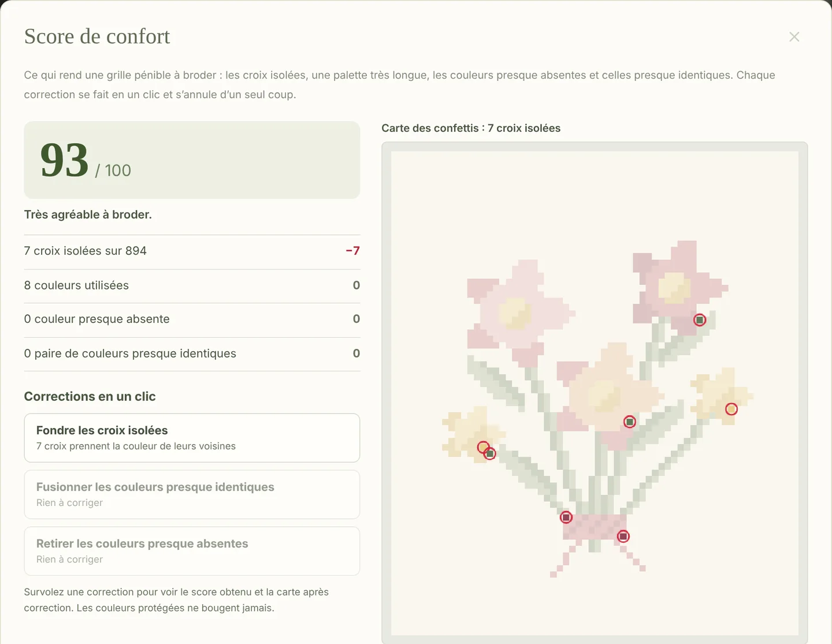Click the upper yellow marker on the left yellow flower

click(x=483, y=447)
